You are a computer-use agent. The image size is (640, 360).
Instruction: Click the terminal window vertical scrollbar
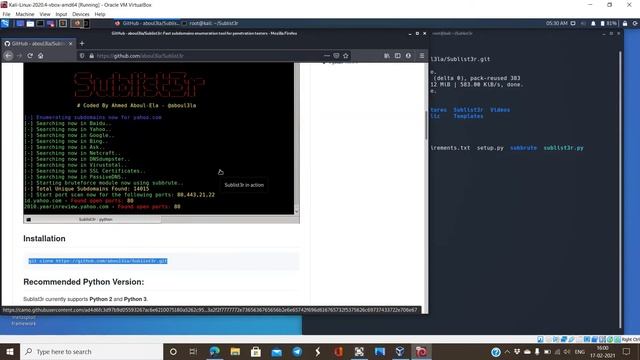coord(620,188)
